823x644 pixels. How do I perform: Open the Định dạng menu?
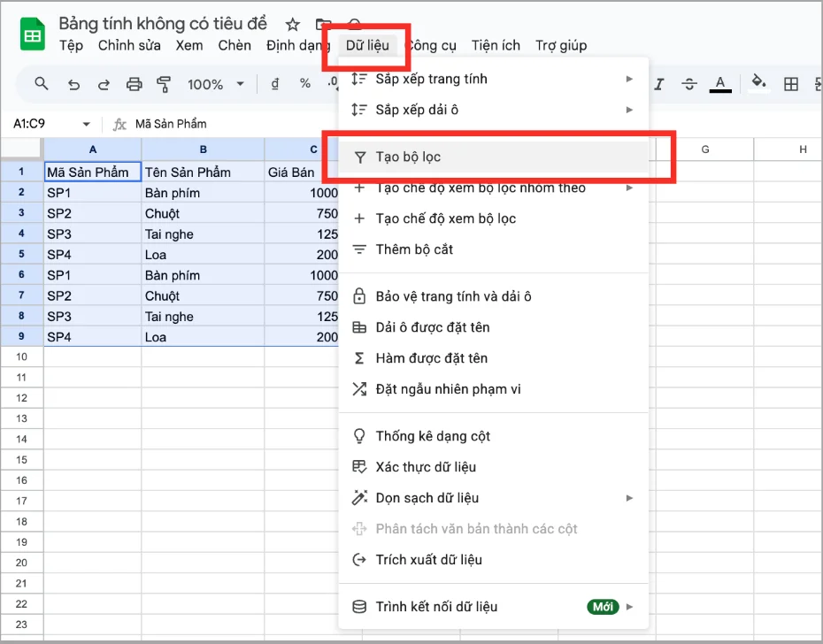(297, 46)
